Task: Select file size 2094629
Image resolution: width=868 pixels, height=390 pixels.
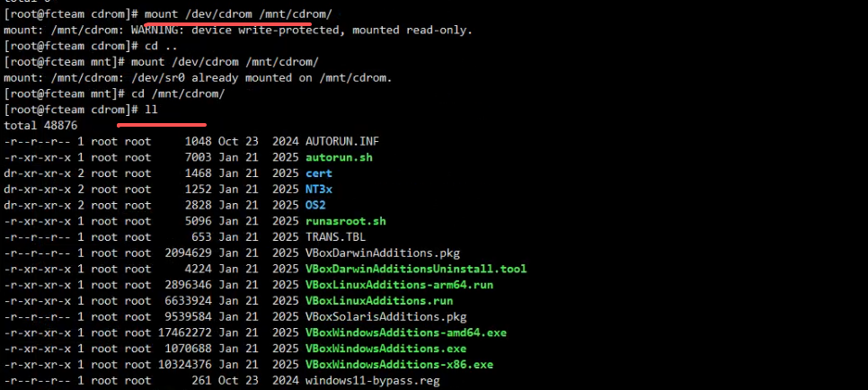Action: 188,253
